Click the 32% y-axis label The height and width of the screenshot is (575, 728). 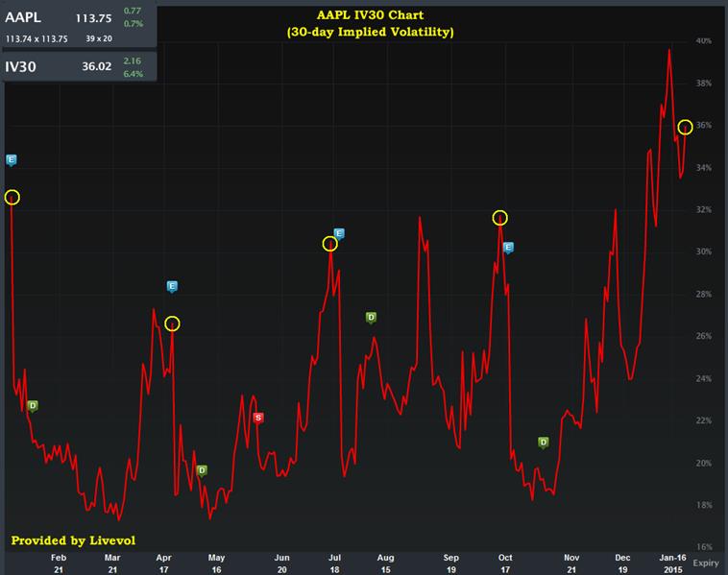coord(703,210)
